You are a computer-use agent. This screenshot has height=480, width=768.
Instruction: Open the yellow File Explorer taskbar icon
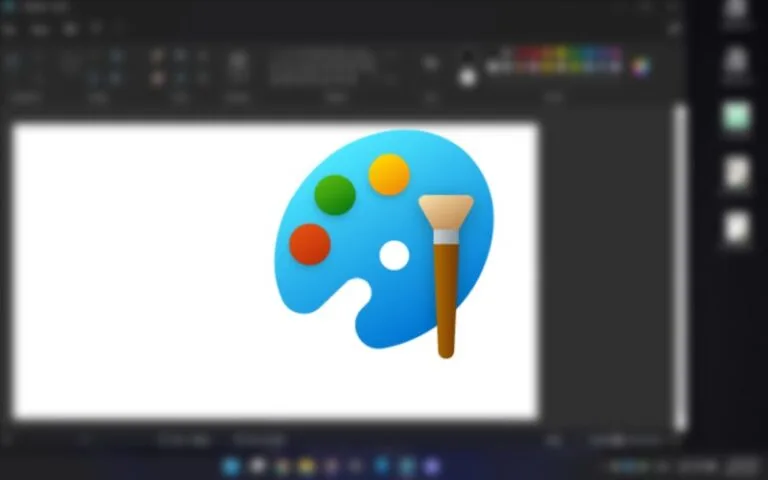(x=306, y=466)
